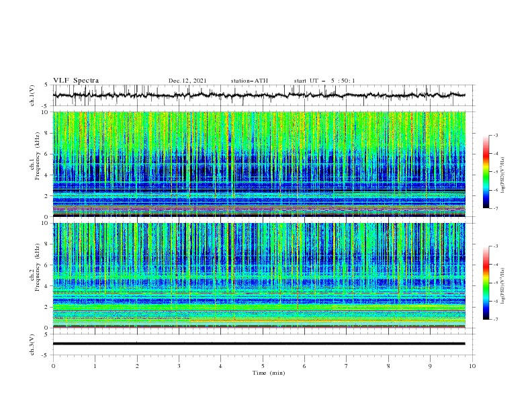Click the "6" kHz tick on ch.2 spectrogram
The image size is (532, 411).
pyautogui.click(x=46, y=265)
